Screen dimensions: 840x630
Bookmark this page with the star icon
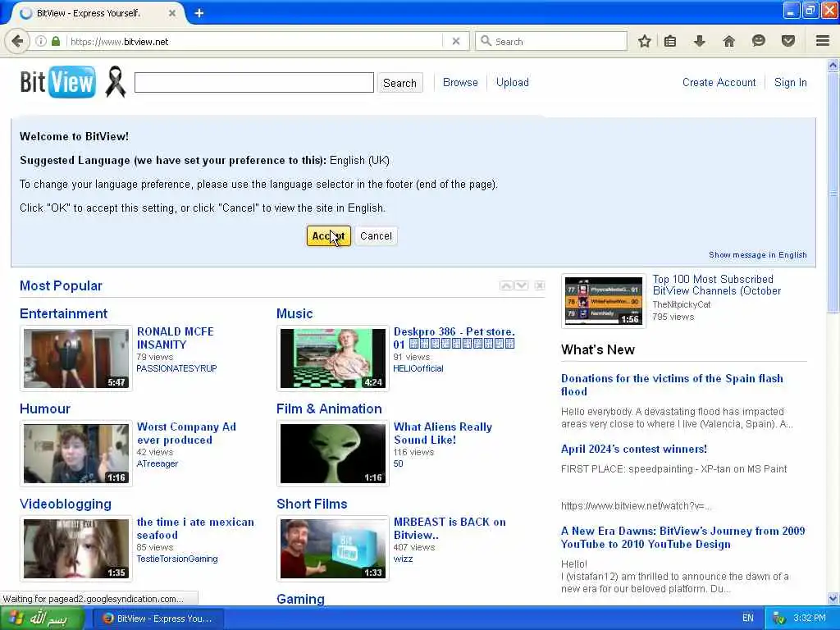point(645,41)
